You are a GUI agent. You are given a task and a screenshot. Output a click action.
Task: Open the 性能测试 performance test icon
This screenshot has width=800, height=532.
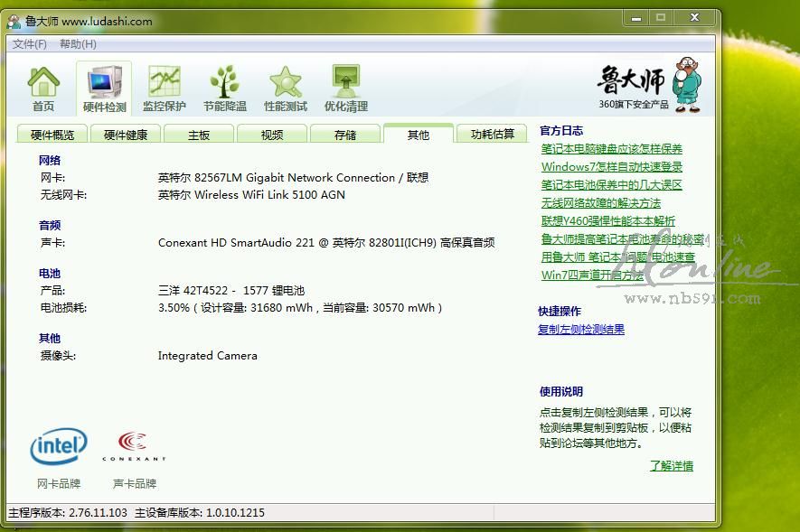(x=286, y=89)
